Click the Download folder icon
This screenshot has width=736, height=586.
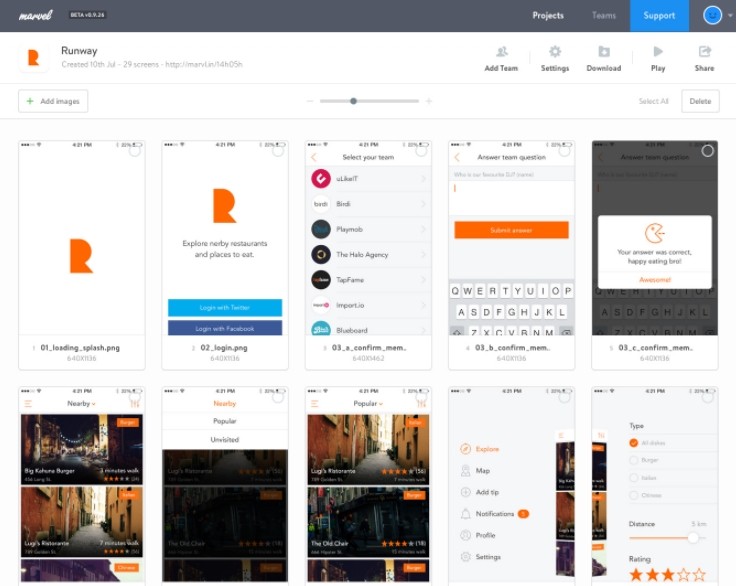click(604, 51)
